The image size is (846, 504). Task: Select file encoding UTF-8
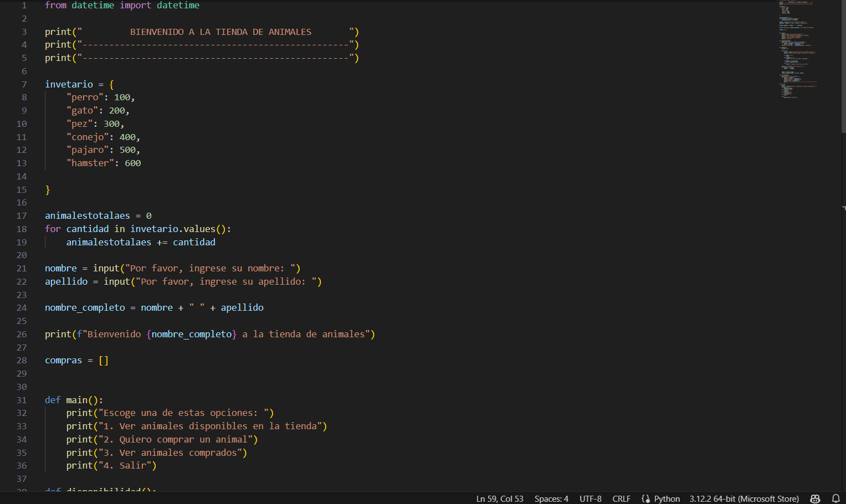[591, 498]
